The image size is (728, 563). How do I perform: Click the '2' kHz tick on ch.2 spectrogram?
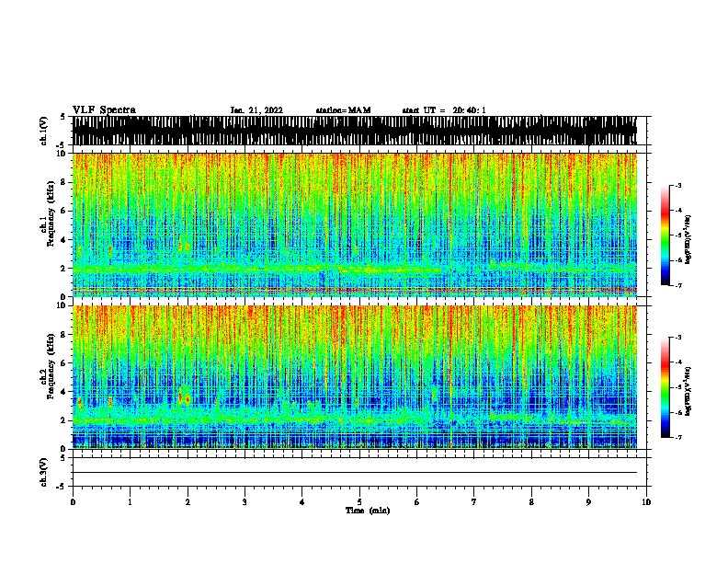coord(65,420)
